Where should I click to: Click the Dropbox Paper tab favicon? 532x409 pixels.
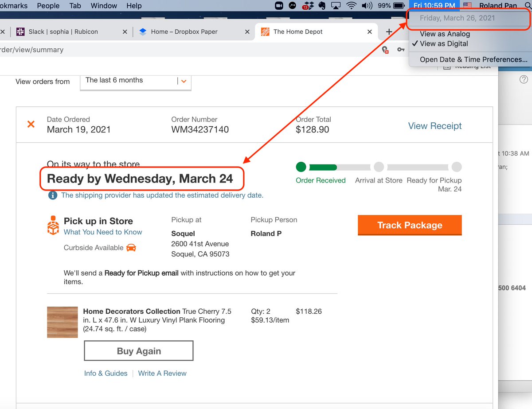pyautogui.click(x=143, y=31)
